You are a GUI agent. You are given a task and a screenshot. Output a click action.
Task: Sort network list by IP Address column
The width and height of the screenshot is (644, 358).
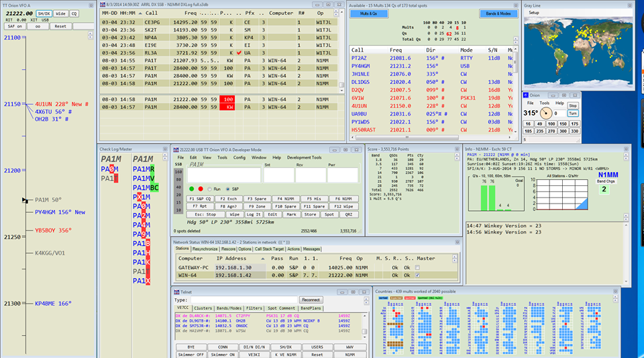click(x=232, y=258)
